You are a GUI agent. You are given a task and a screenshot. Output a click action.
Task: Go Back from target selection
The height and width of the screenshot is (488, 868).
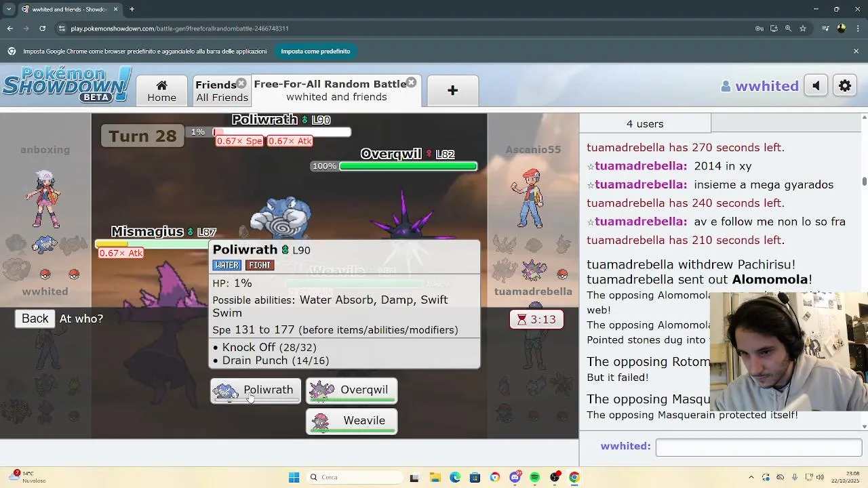[x=35, y=319]
